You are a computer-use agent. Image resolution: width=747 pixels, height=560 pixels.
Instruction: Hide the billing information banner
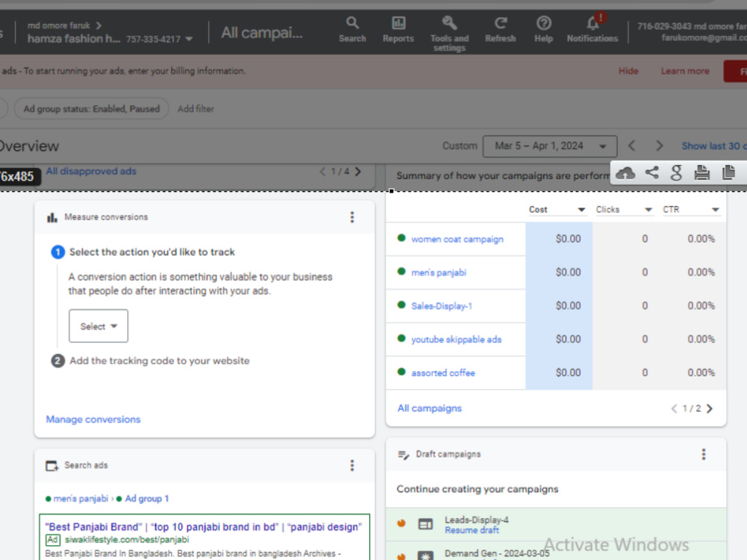tap(628, 71)
